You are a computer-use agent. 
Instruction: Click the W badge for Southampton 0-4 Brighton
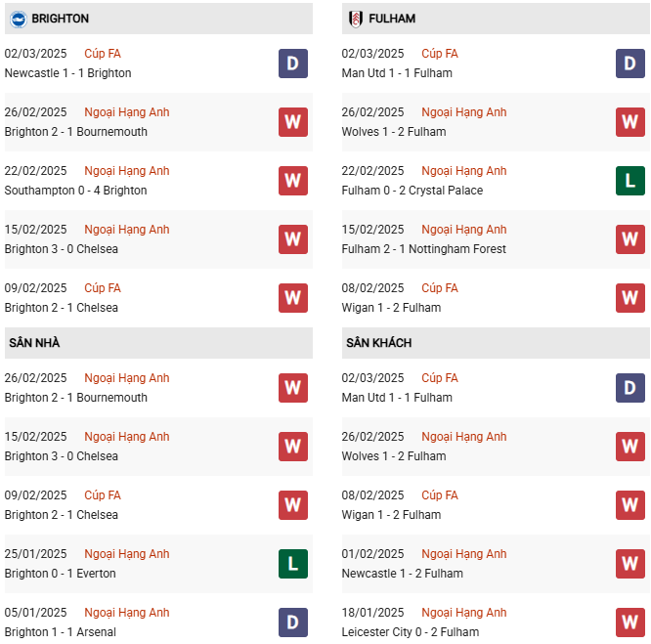coord(293,181)
